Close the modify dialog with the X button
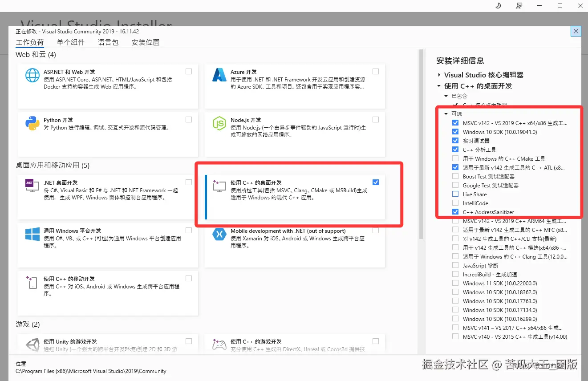The image size is (588, 381). (x=576, y=31)
